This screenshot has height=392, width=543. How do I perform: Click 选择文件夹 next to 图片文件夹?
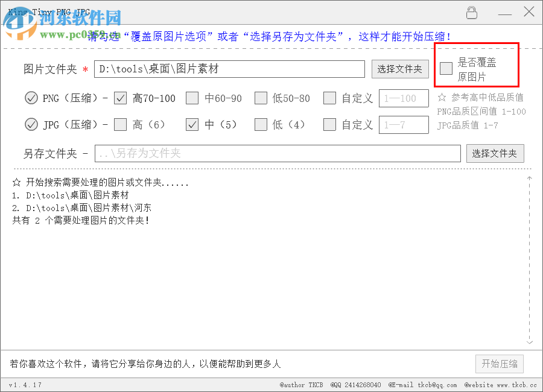tap(400, 69)
